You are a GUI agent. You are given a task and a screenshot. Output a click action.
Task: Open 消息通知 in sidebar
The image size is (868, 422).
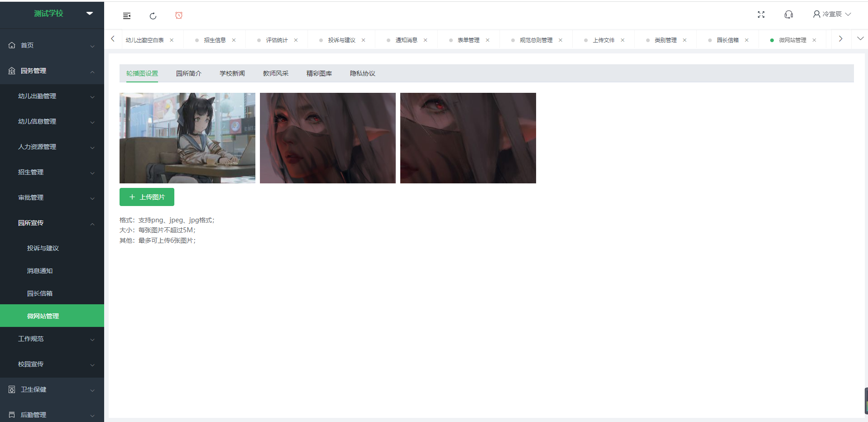52,271
